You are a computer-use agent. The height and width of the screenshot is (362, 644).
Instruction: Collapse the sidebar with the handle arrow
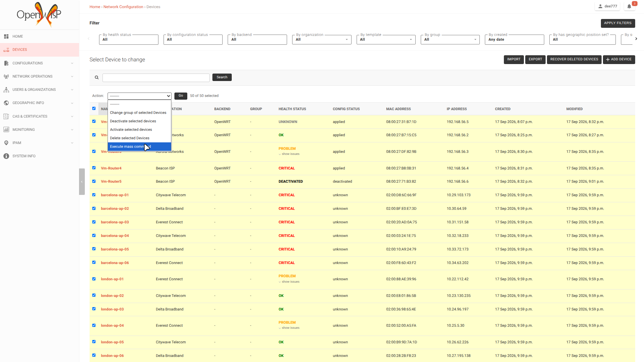[x=82, y=182]
